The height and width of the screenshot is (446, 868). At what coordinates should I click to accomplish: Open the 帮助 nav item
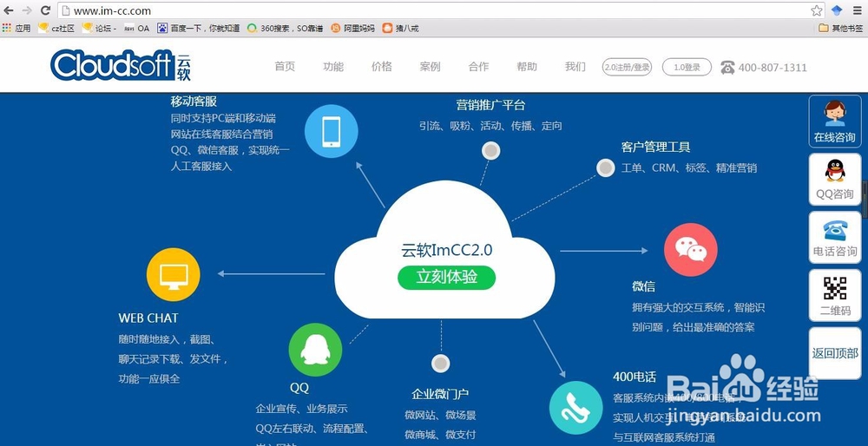click(527, 67)
